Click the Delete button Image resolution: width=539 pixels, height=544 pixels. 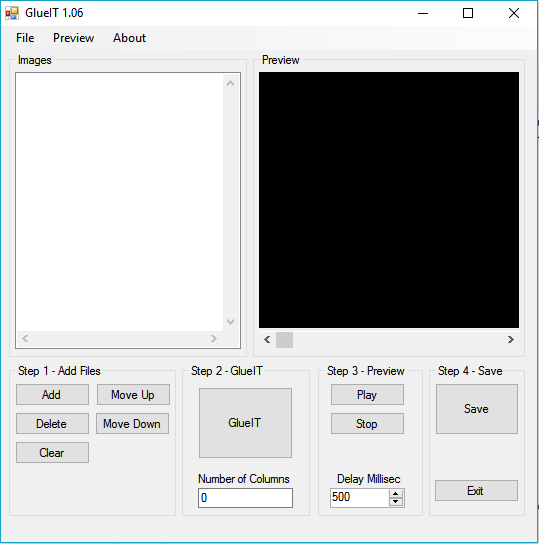52,424
